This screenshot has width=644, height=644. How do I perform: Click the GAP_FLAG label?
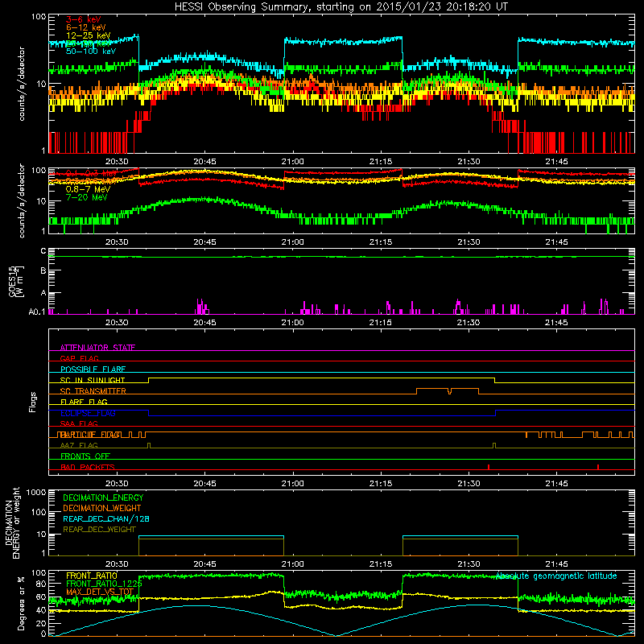pos(79,358)
